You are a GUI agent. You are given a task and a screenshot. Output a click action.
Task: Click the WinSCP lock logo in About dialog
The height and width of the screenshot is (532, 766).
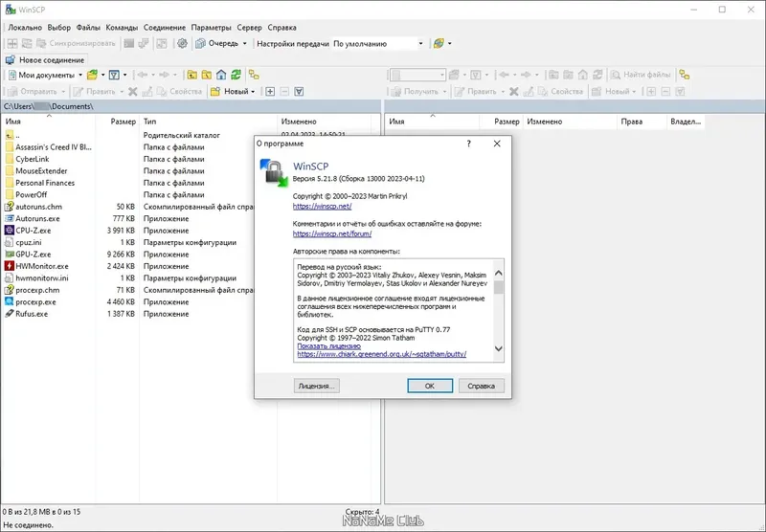tap(274, 173)
